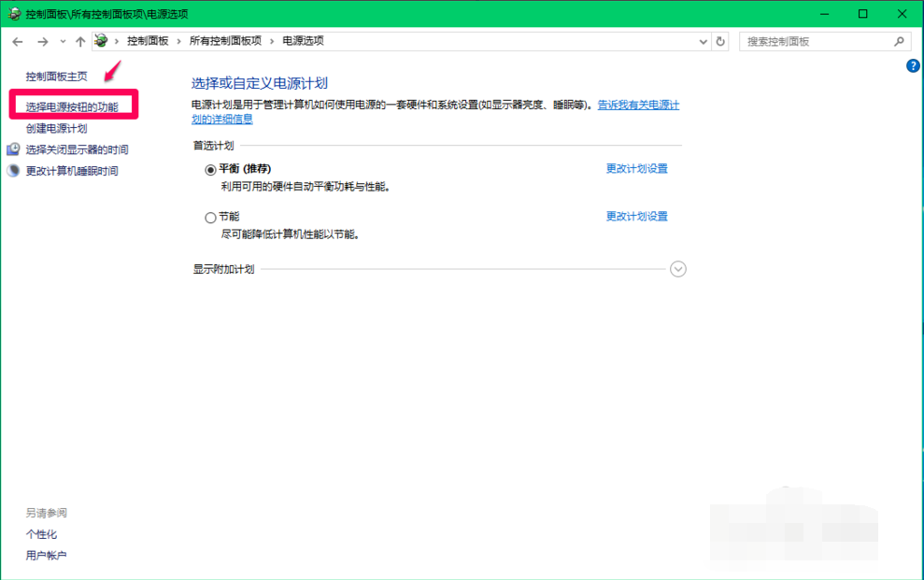Click the magnifier icon in the search box
This screenshot has width=924, height=580.
(x=899, y=42)
